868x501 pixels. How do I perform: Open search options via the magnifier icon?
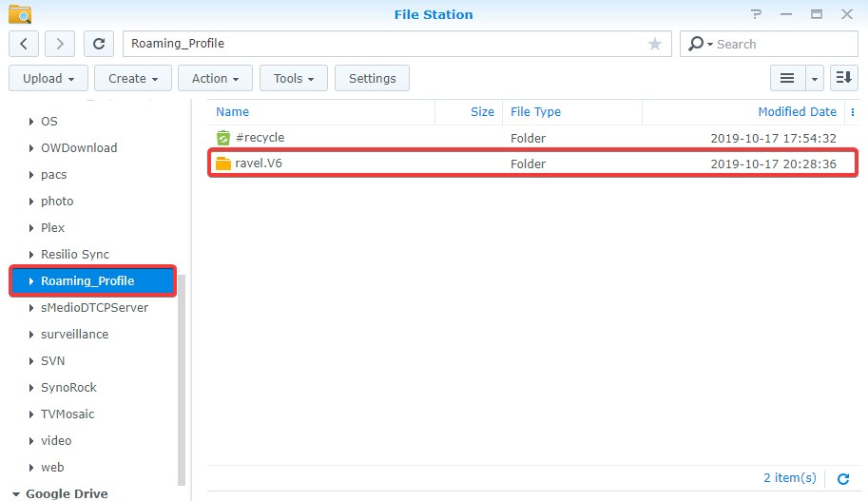(x=701, y=44)
